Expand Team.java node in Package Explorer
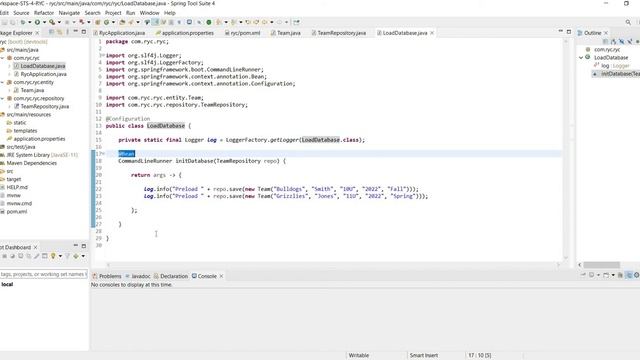 (x=9, y=90)
